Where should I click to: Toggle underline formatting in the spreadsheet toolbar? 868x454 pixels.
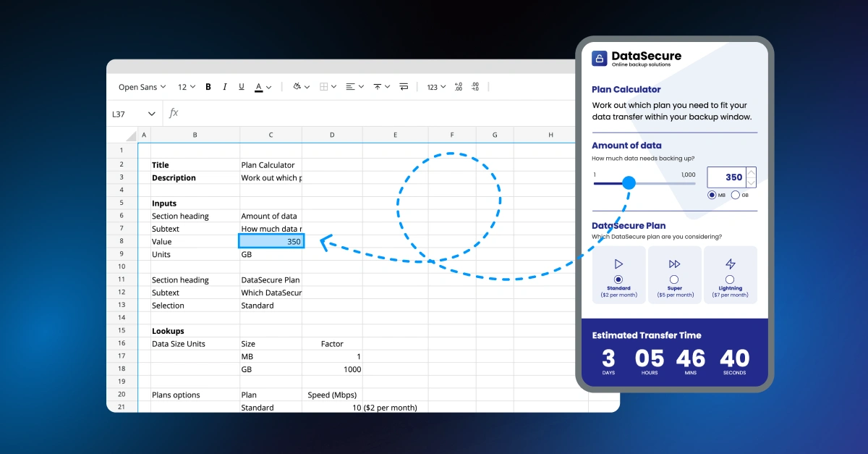click(x=242, y=87)
